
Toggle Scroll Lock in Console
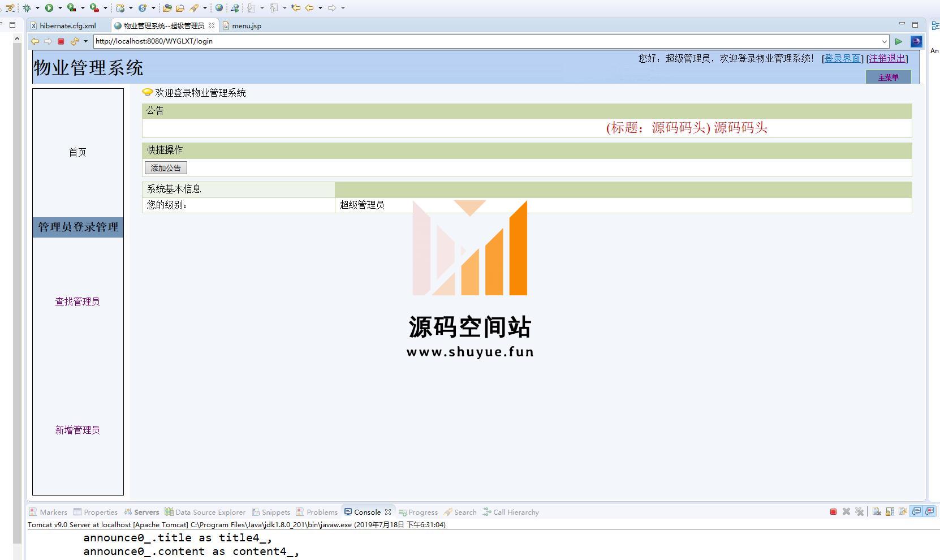890,511
